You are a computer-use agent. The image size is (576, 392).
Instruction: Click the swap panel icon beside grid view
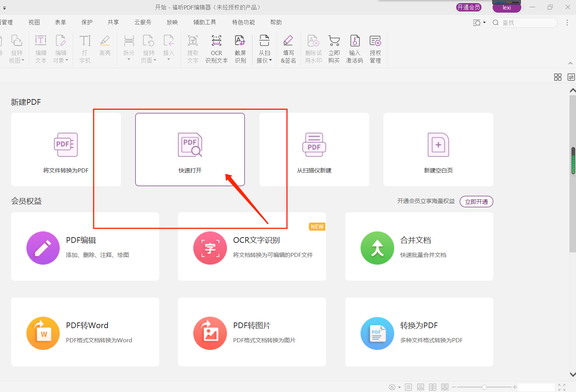point(571,77)
